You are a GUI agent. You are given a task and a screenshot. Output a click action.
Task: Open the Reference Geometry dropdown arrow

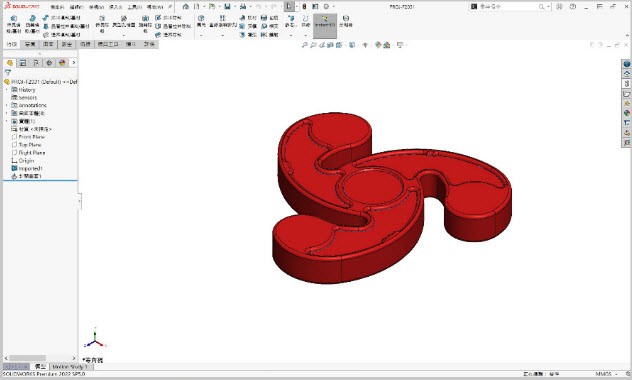point(291,35)
